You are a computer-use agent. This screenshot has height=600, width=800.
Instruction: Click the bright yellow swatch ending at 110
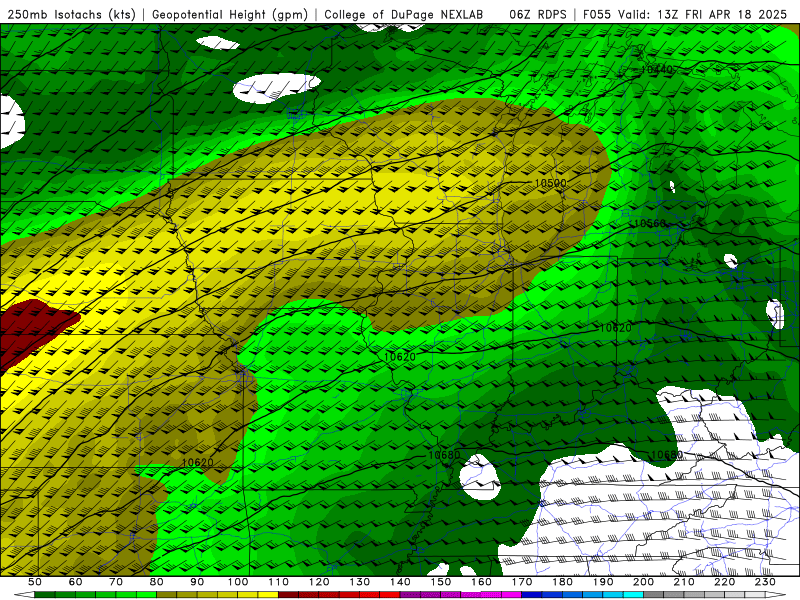coord(268,595)
